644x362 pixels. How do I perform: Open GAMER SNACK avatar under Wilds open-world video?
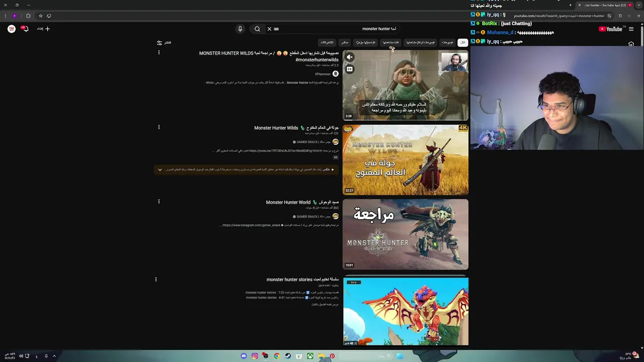336,142
